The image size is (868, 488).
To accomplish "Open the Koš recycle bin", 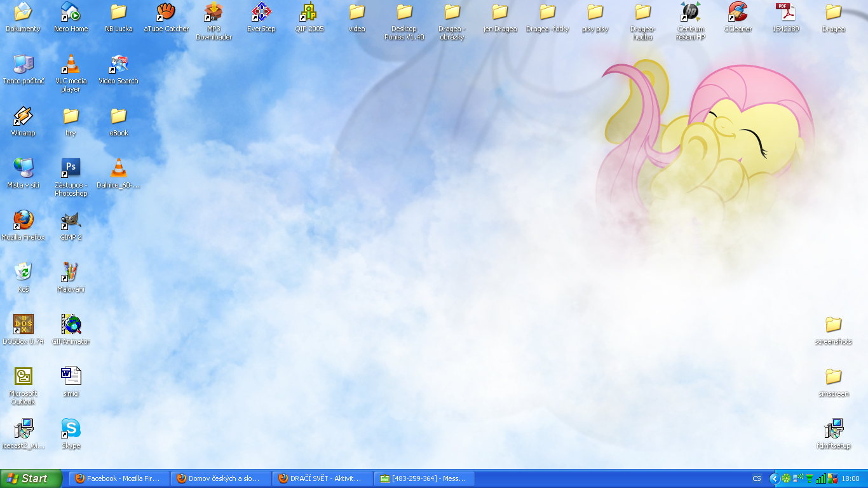I will (x=24, y=278).
